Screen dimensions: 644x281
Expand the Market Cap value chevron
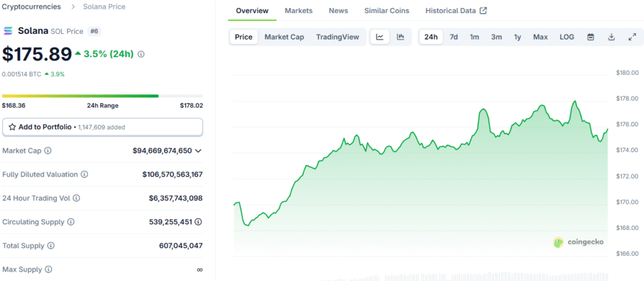point(198,151)
